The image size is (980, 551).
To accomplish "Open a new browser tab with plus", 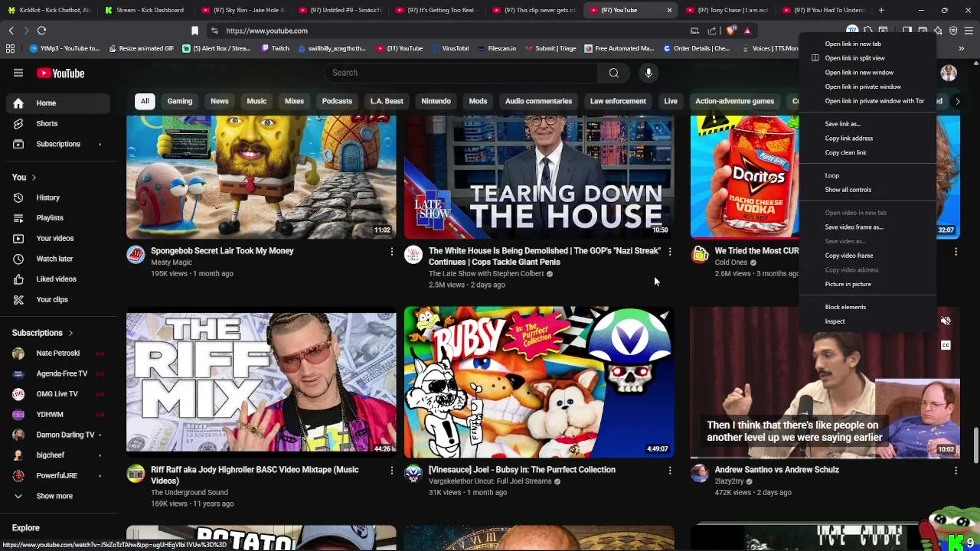I will point(881,10).
